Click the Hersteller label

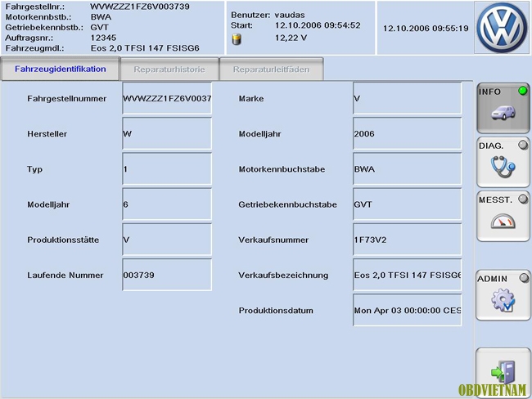point(47,134)
